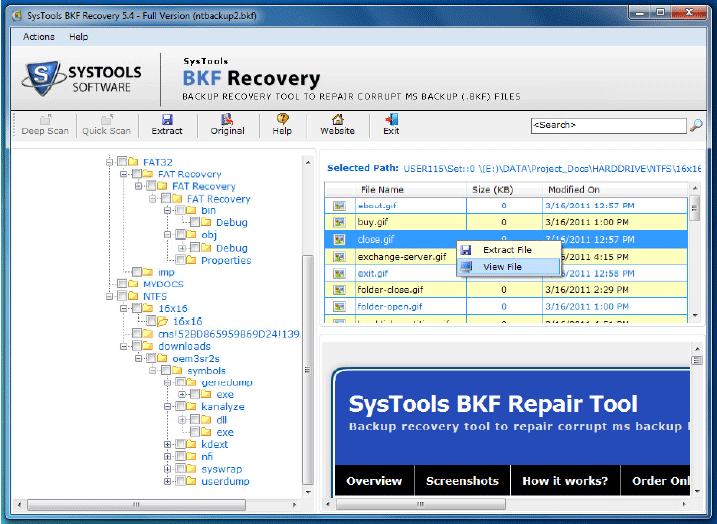Viewport: 717px width, 524px height.
Task: Open the How it works? tab
Action: pos(565,481)
